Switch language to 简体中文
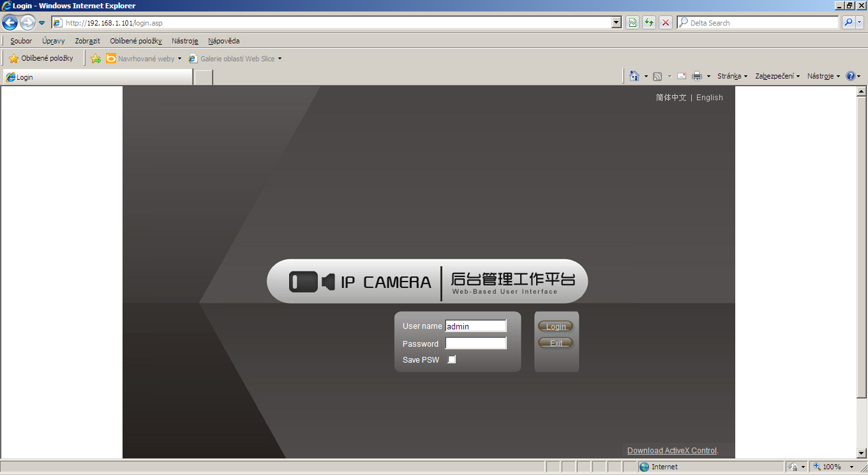This screenshot has width=868, height=475. tap(671, 98)
